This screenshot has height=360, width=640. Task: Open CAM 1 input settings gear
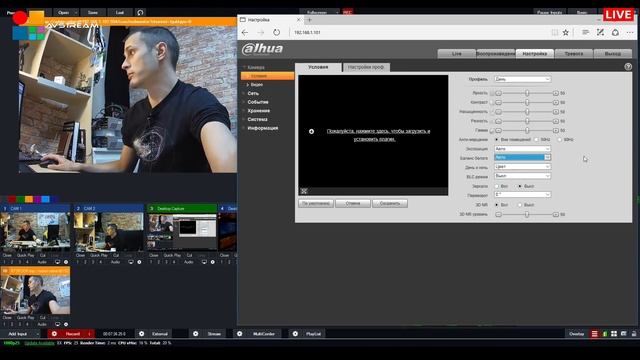tap(66, 262)
